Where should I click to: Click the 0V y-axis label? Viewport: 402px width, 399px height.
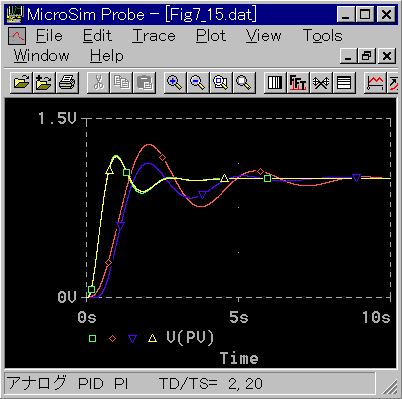[67, 297]
